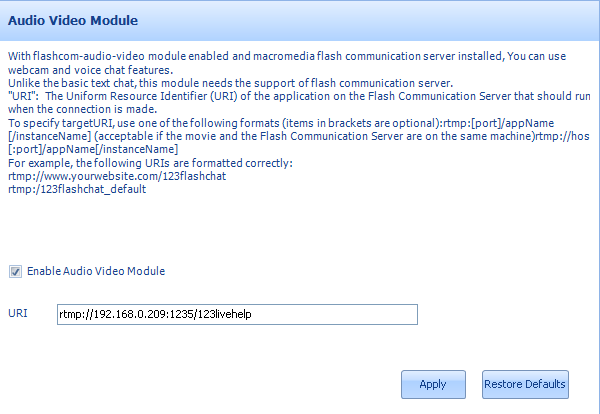Click the rtmp:/123flashchat_default example text
The height and width of the screenshot is (414, 600).
click(x=77, y=189)
